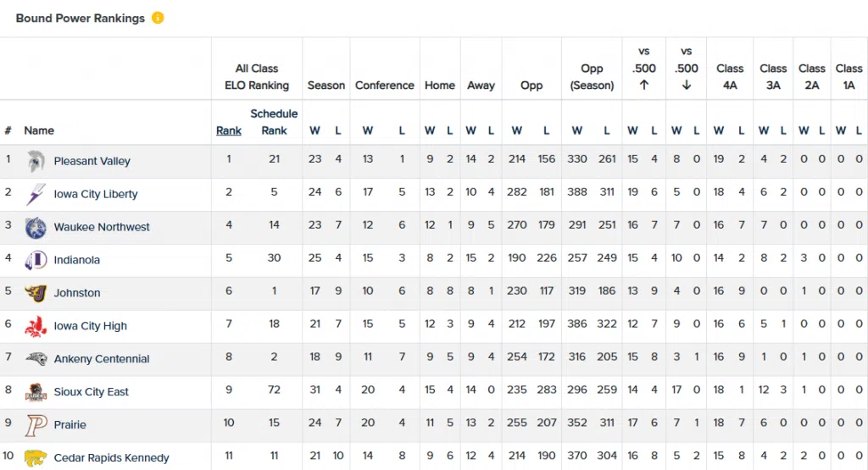The height and width of the screenshot is (470, 868).
Task: Click the info icon beside Bound Power Rankings
Action: [x=158, y=18]
